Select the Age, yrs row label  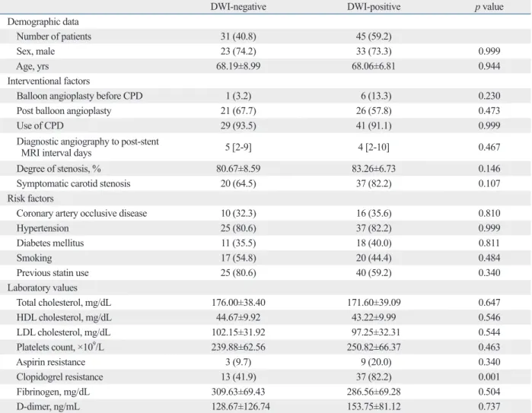pos(32,66)
